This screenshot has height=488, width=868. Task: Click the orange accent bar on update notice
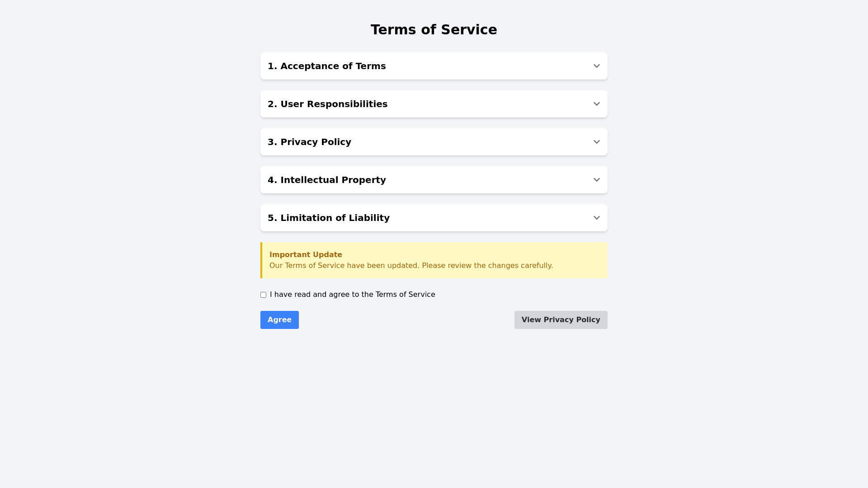[x=261, y=260]
